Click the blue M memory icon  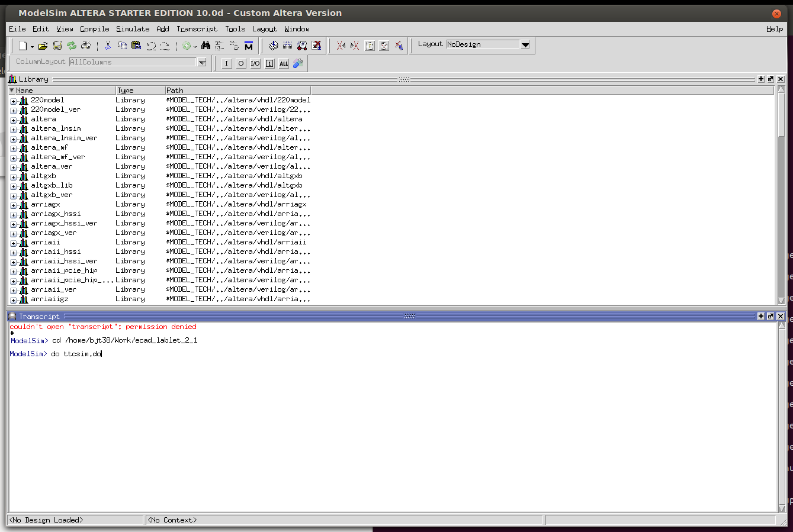249,46
